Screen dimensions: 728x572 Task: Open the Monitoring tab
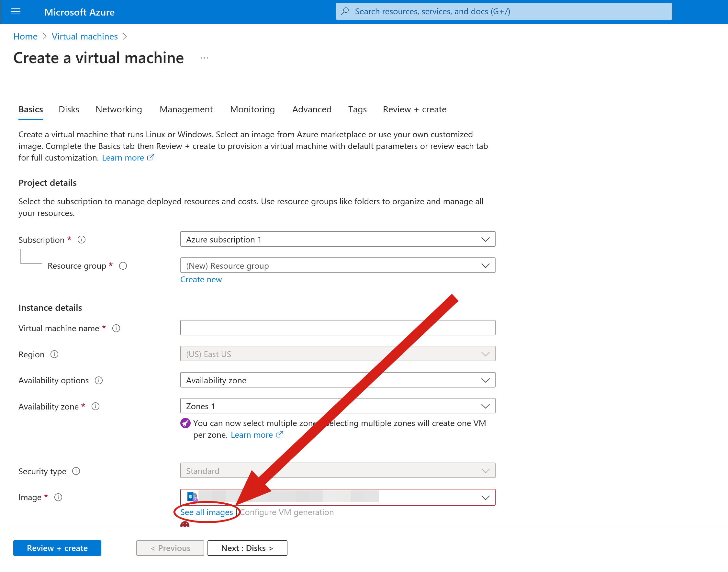point(252,109)
